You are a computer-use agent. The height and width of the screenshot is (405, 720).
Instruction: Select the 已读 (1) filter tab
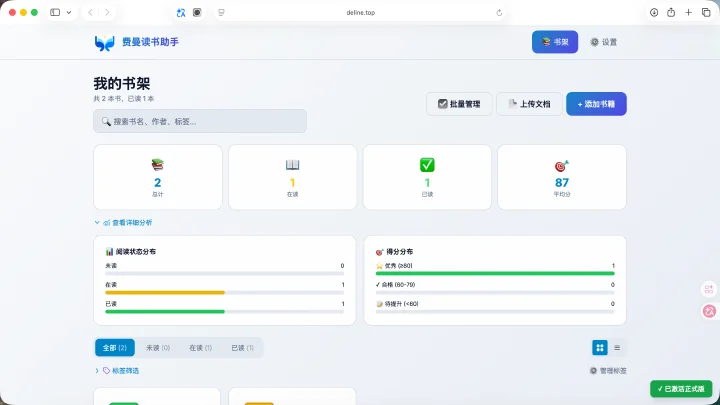click(x=242, y=348)
